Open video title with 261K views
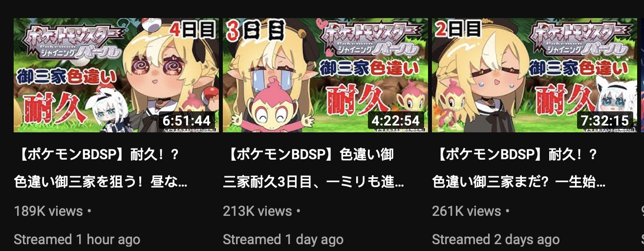 519,169
